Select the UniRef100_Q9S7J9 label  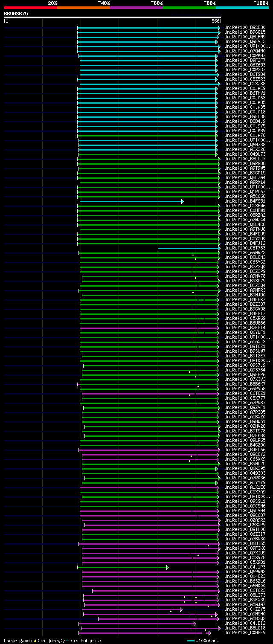point(245,366)
